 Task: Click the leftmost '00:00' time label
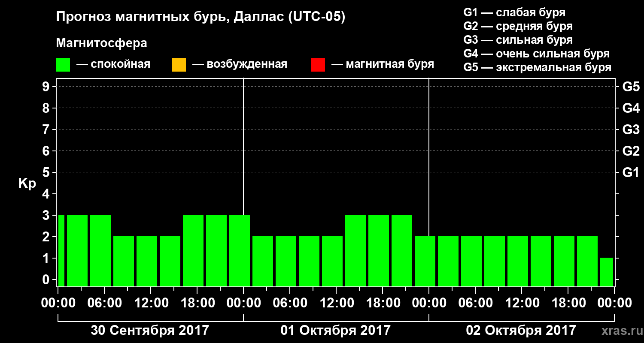pos(58,303)
